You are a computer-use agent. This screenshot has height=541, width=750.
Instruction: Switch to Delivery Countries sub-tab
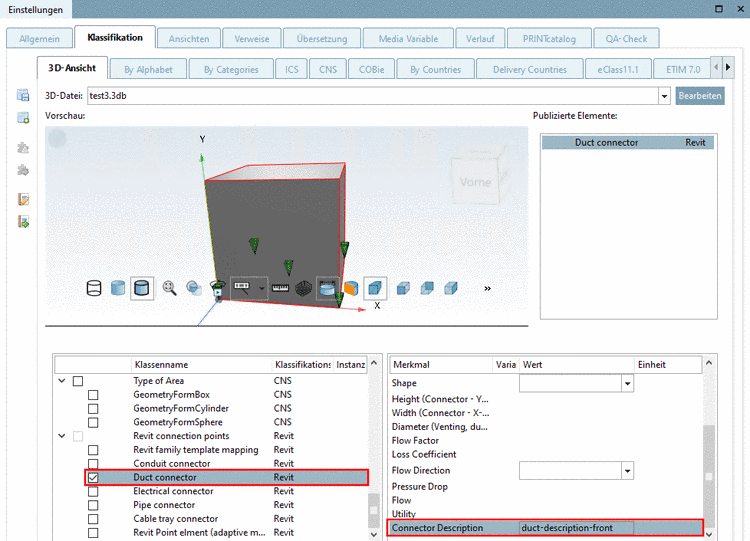click(x=529, y=69)
